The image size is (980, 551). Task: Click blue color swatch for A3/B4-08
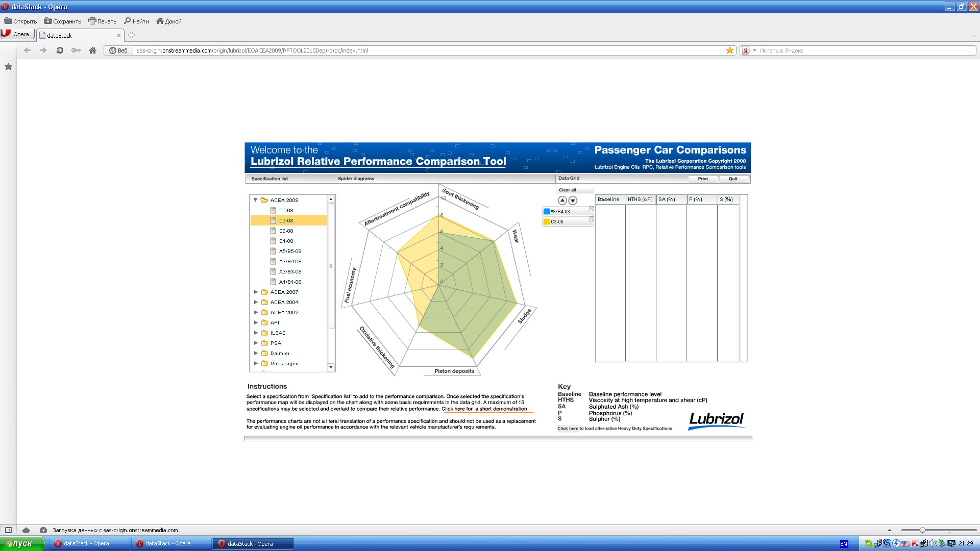pos(547,211)
